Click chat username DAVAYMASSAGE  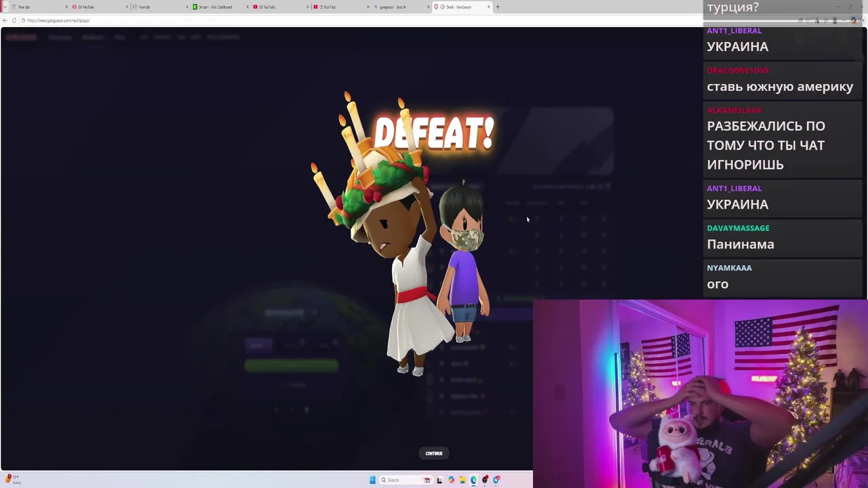point(738,228)
